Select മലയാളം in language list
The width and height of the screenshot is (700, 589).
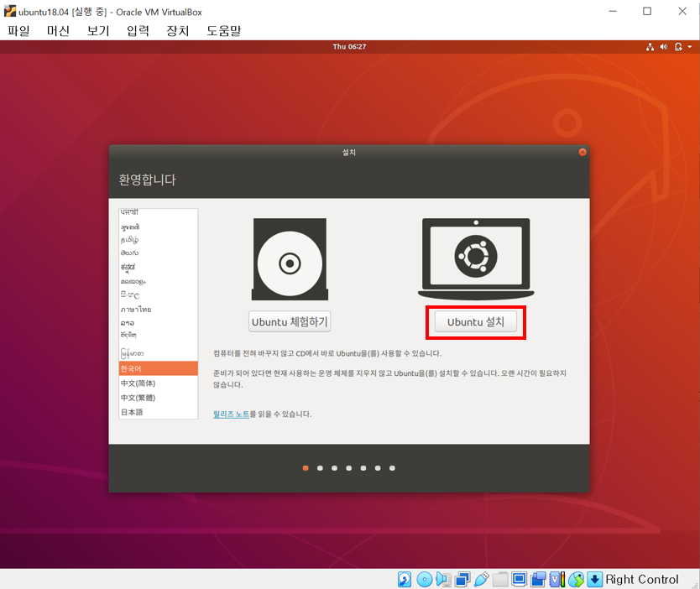(159, 281)
